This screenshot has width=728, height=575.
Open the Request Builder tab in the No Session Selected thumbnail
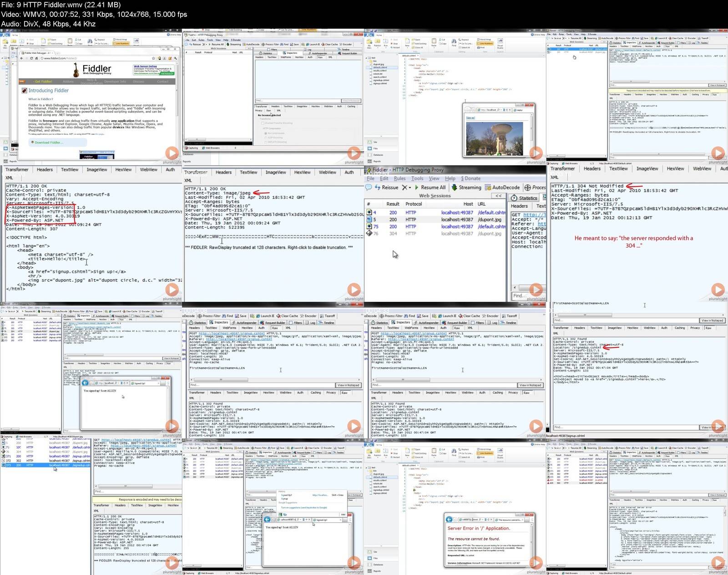coord(348,53)
